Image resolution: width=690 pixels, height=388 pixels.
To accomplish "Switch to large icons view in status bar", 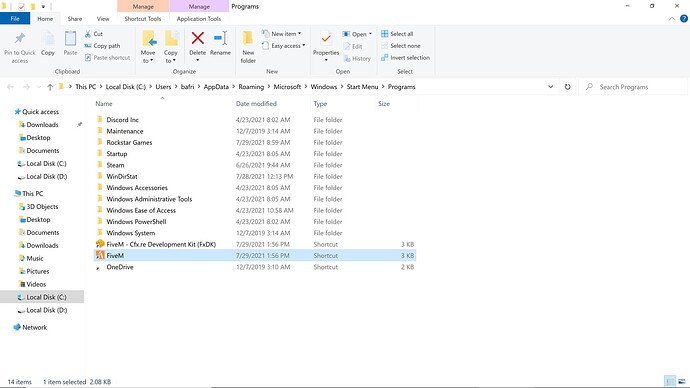I will tap(682, 381).
